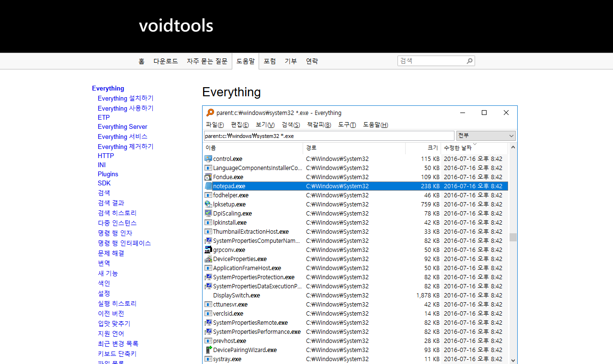Click the DevicePairingWizard.exe file icon
This screenshot has width=613, height=364.
[208, 350]
